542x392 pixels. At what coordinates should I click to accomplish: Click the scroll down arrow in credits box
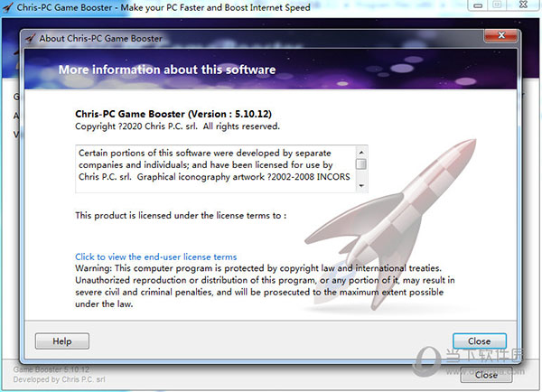coord(361,186)
